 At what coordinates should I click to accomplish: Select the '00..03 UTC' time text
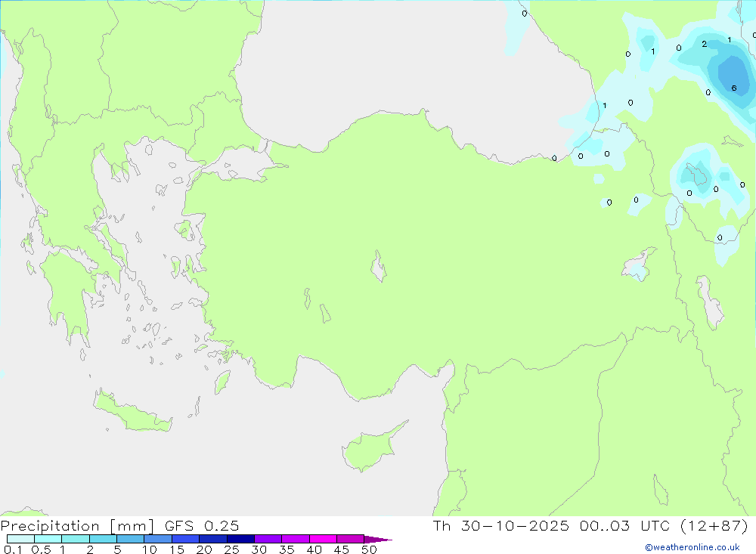625,525
